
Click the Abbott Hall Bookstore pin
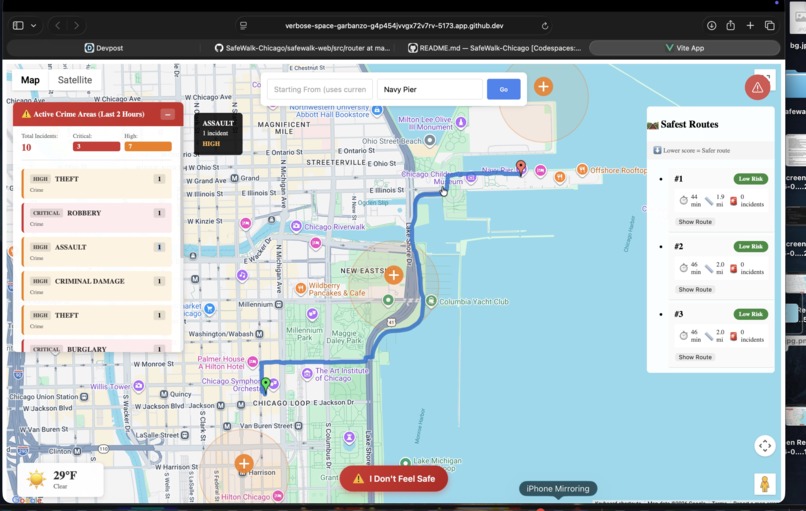[377, 110]
